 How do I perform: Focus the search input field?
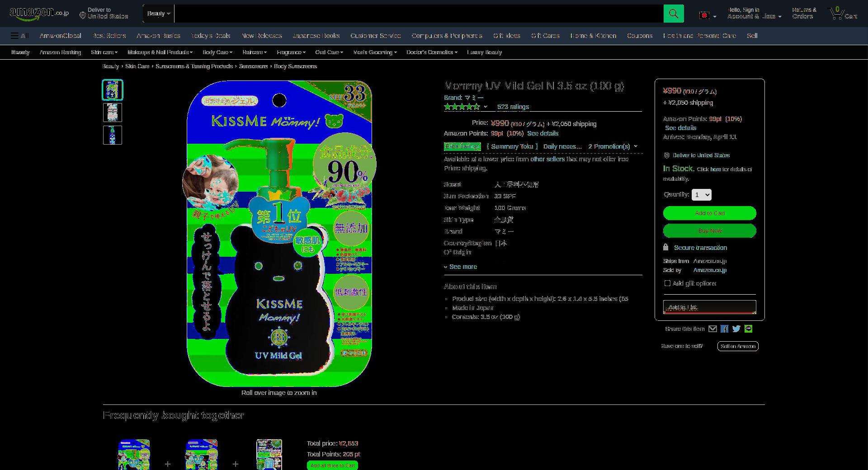419,14
